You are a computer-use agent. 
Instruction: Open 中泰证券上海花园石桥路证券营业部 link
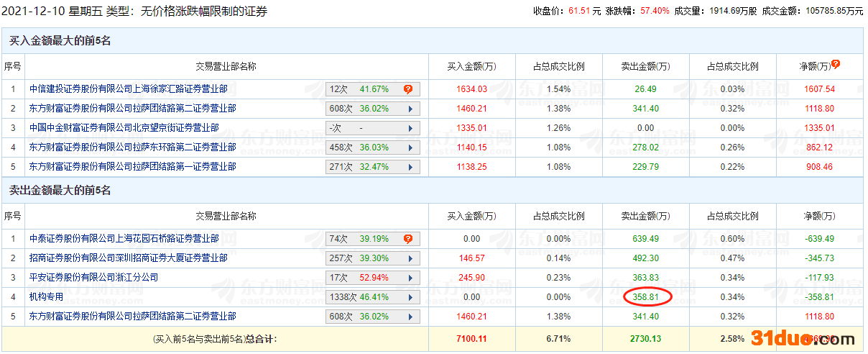click(x=124, y=239)
